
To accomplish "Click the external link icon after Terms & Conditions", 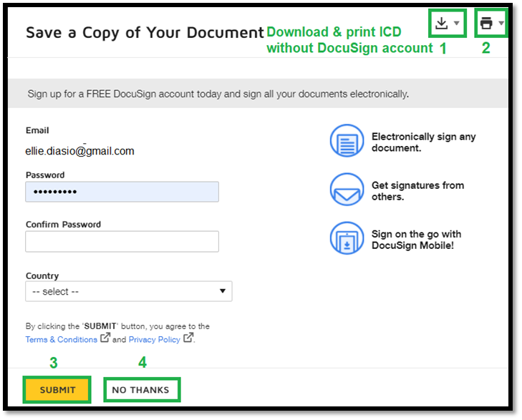I will click(105, 338).
